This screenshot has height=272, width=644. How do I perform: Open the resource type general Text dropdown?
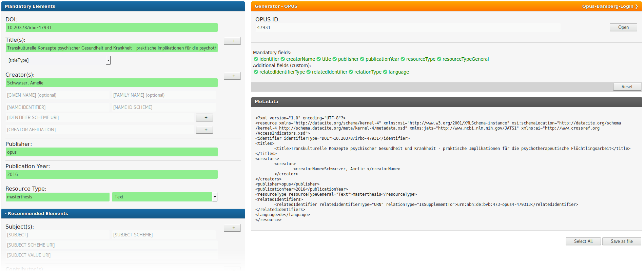coord(164,197)
